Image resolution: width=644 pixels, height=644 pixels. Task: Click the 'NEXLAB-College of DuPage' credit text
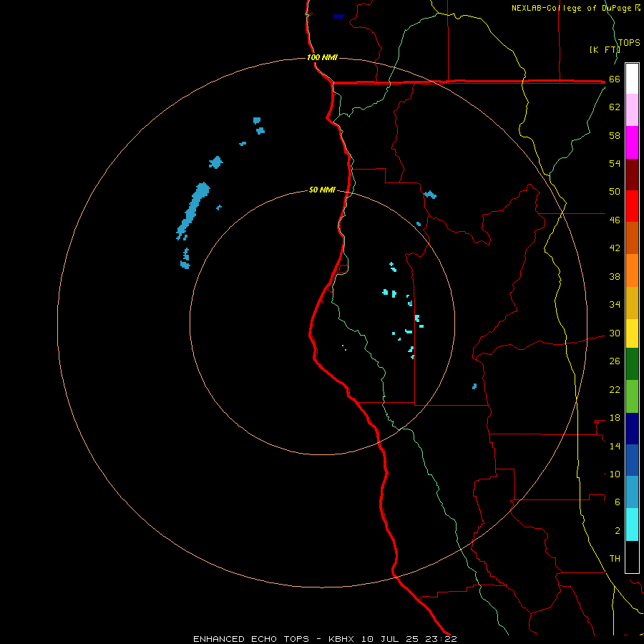(x=572, y=8)
